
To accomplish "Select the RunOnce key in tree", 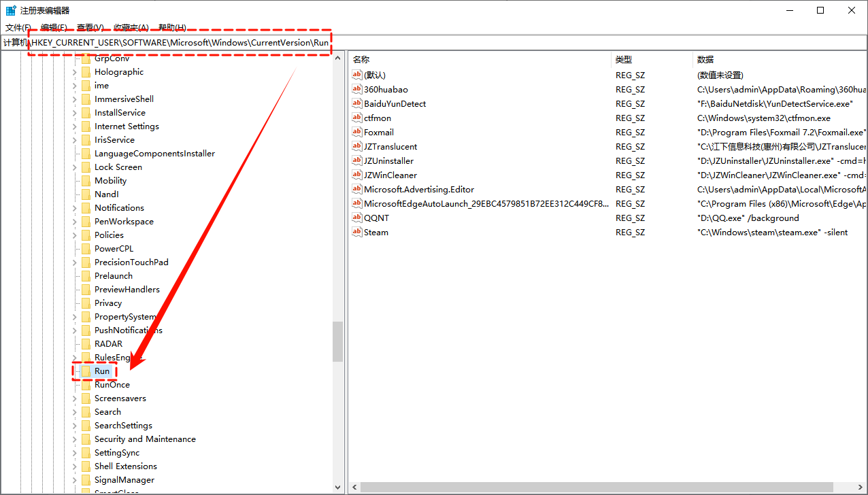I will (112, 385).
